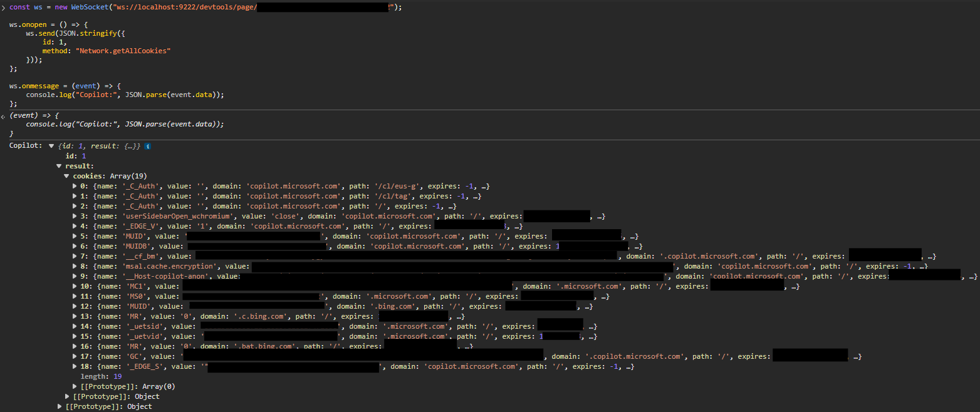The image size is (980, 412).
Task: Click the '.c.bing.com' domain in cookie 13
Action: click(261, 316)
